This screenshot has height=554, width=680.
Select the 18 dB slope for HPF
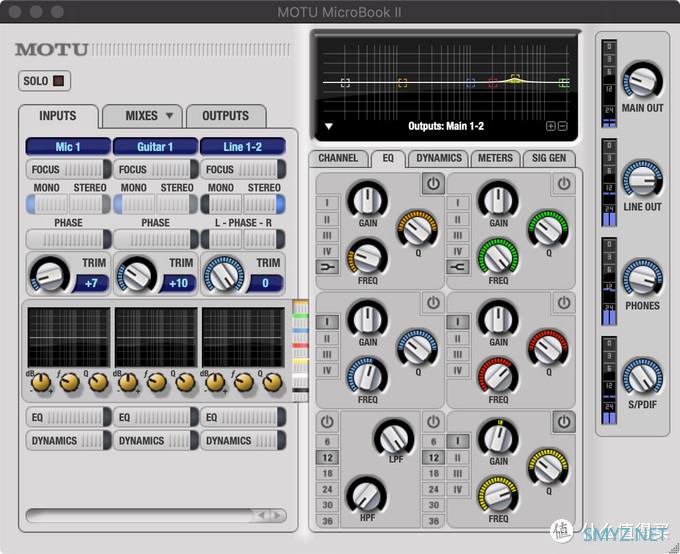[327, 473]
